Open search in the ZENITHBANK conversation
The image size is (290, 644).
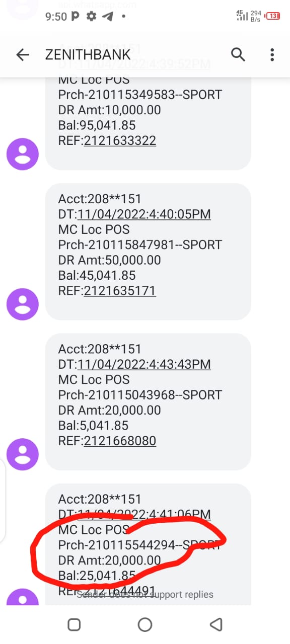238,54
